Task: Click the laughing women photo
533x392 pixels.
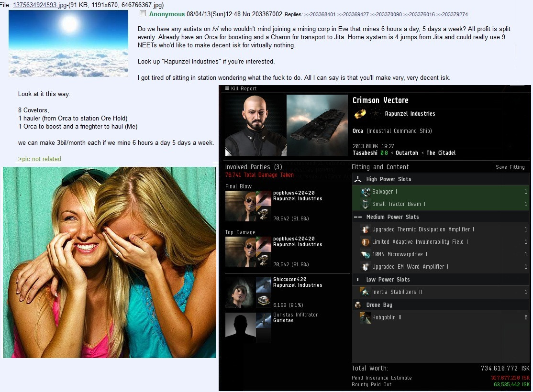Action: coord(110,262)
